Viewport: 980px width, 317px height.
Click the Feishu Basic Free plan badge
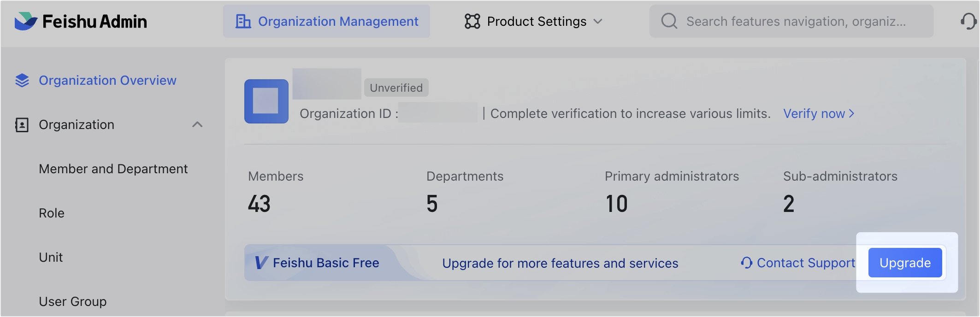(x=318, y=263)
